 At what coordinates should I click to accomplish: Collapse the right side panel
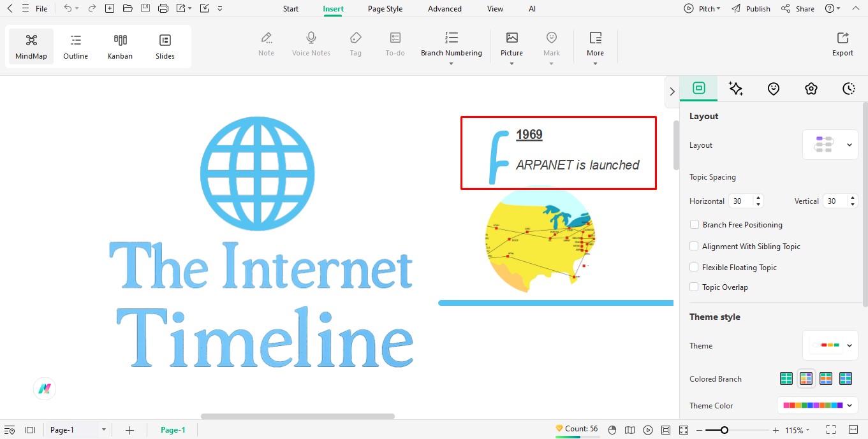[672, 92]
